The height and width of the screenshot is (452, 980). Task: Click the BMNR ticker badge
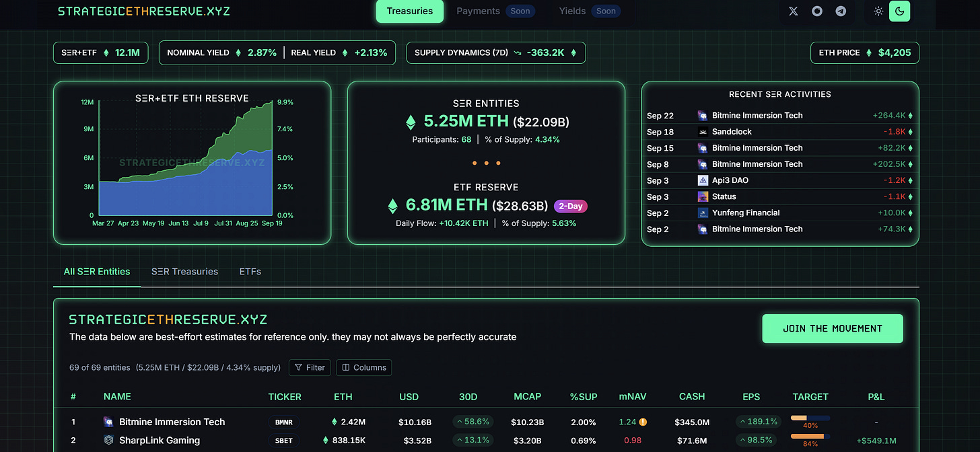[x=285, y=422]
